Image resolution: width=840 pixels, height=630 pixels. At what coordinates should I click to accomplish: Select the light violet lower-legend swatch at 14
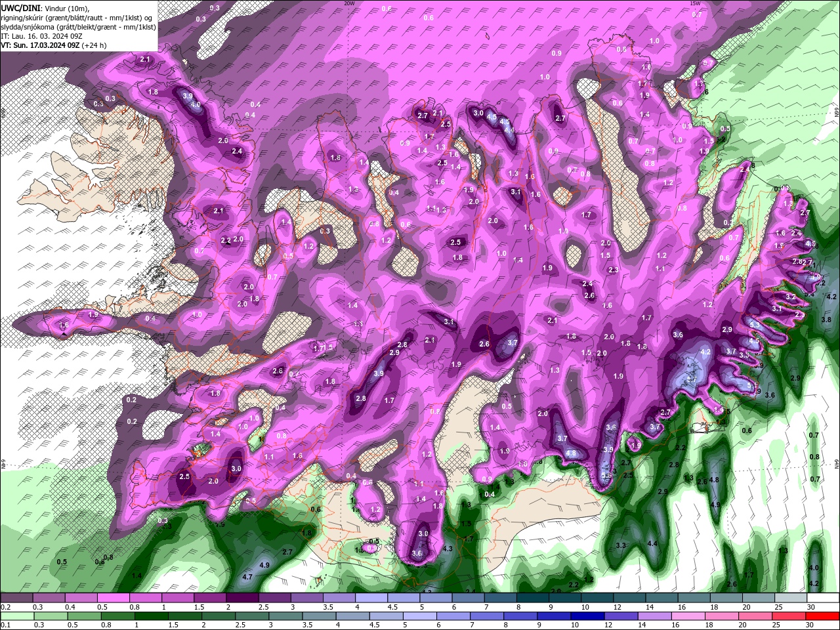(655, 616)
